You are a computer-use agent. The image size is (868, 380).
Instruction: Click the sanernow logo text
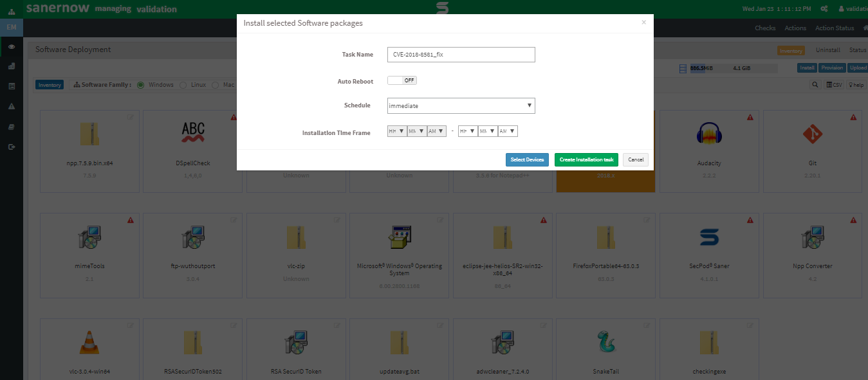coord(59,8)
